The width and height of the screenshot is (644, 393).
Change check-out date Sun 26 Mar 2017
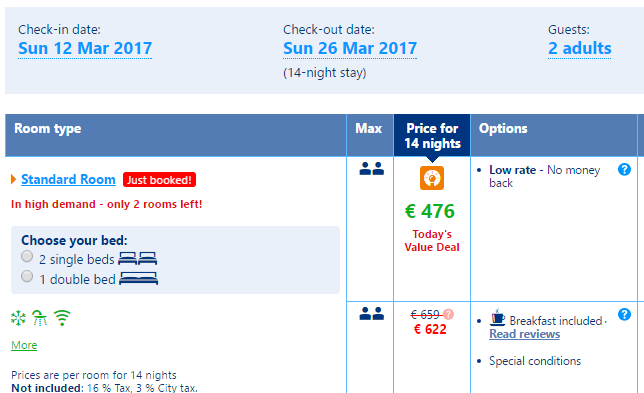pos(350,48)
